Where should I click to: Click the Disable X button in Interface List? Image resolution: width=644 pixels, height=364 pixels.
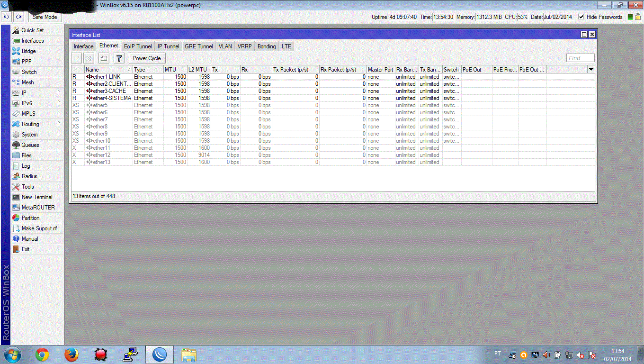click(89, 58)
